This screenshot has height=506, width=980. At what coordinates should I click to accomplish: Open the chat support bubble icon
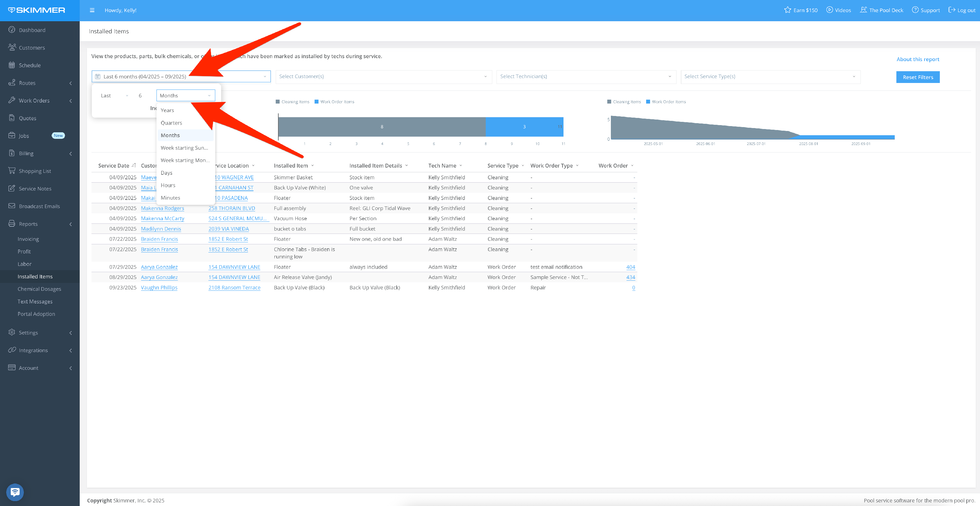tap(15, 492)
